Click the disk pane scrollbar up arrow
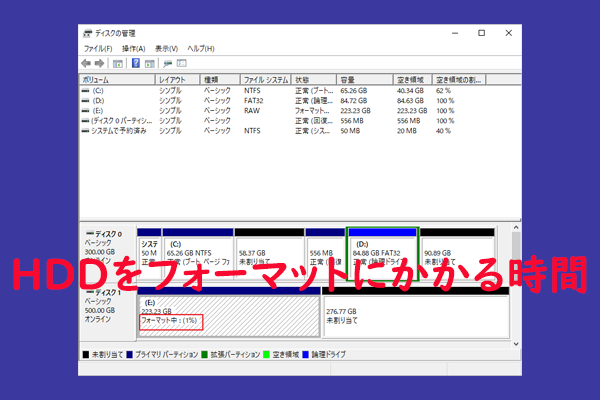Image resolution: width=600 pixels, height=400 pixels. coord(516,227)
